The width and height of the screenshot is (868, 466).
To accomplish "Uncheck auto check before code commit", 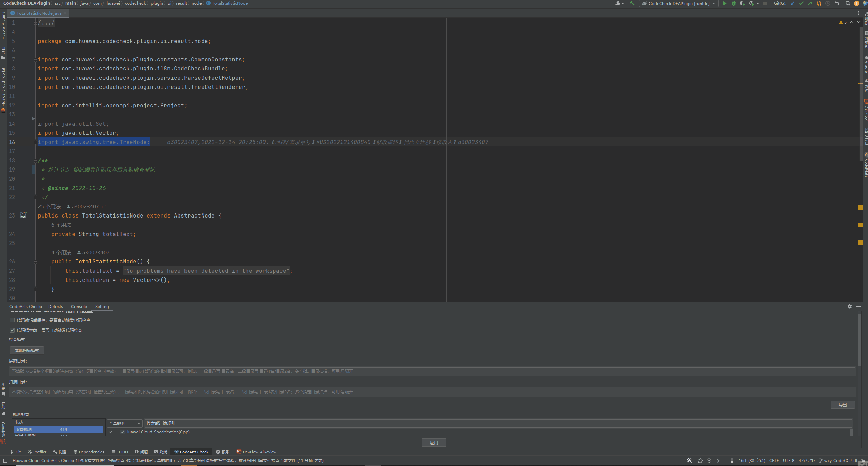I will tap(12, 330).
